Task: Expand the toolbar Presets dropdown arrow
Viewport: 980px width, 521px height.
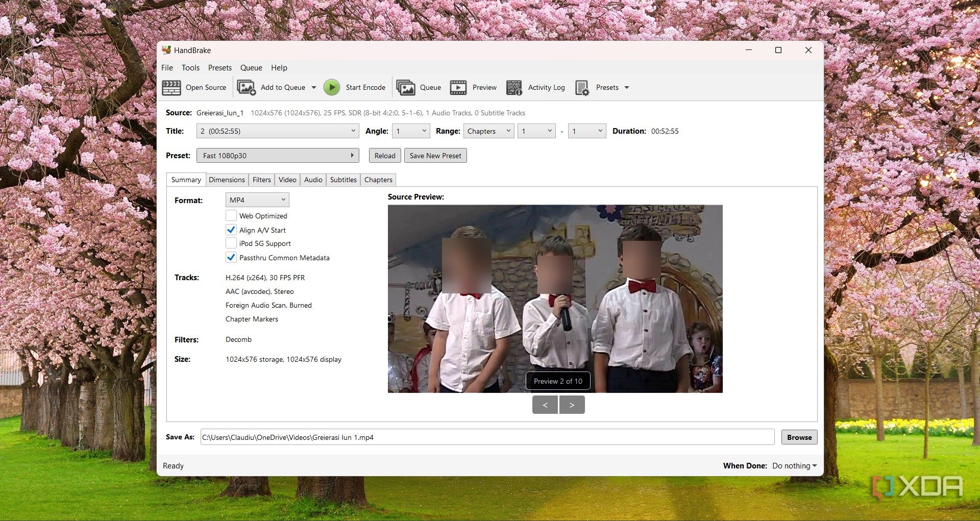Action: (x=627, y=88)
